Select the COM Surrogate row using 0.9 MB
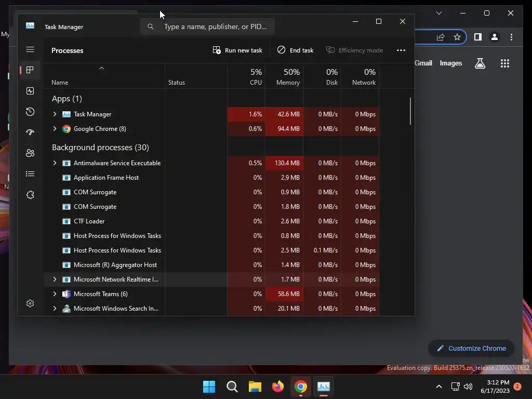This screenshot has width=532, height=399. (211, 192)
